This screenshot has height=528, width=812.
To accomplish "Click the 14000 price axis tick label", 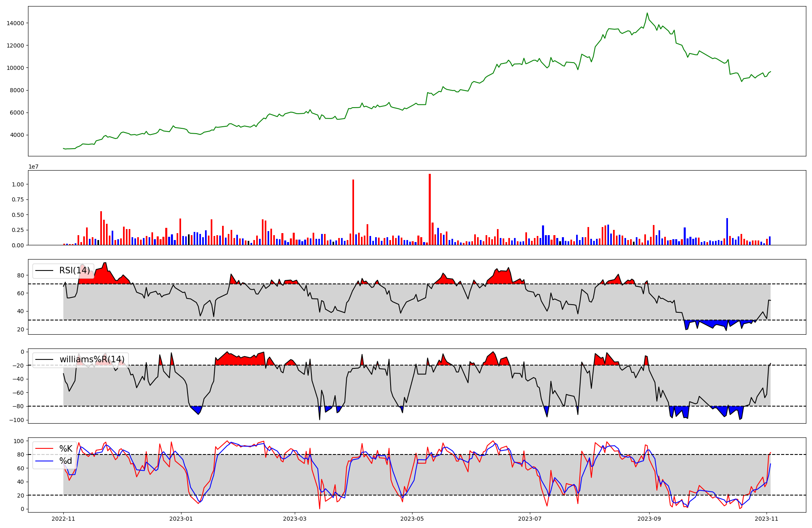I will click(x=15, y=23).
